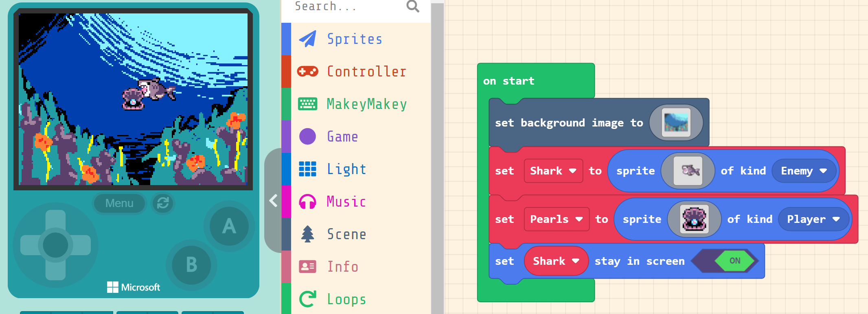Open the Sprites paper plane category
This screenshot has width=868, height=314.
(308, 39)
